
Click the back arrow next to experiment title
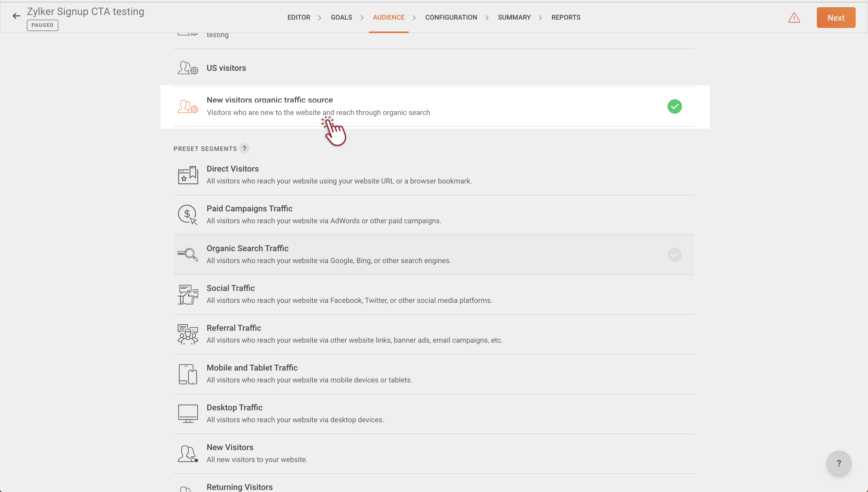point(16,16)
